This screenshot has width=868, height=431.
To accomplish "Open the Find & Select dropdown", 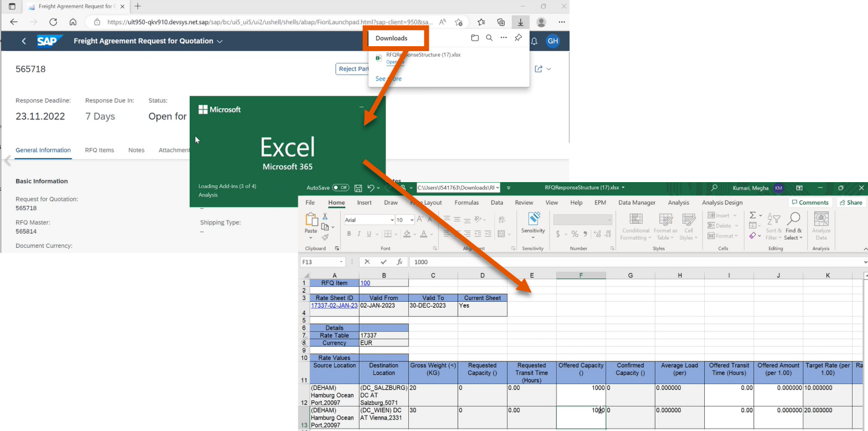I will click(793, 226).
